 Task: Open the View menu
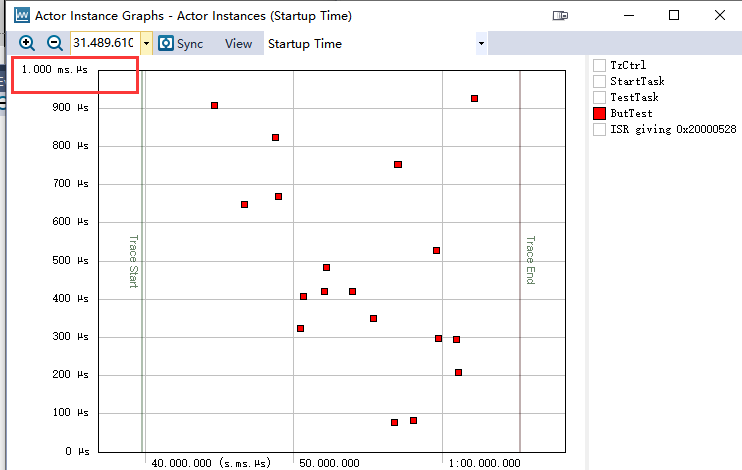[238, 44]
